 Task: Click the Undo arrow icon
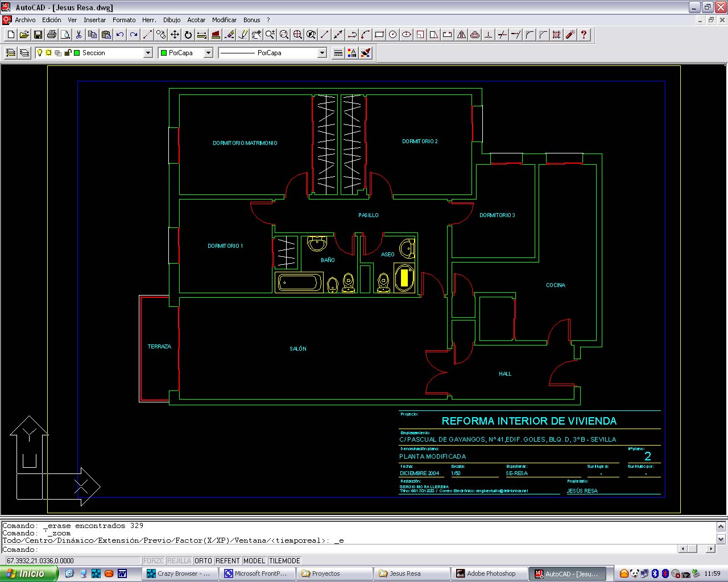(120, 35)
